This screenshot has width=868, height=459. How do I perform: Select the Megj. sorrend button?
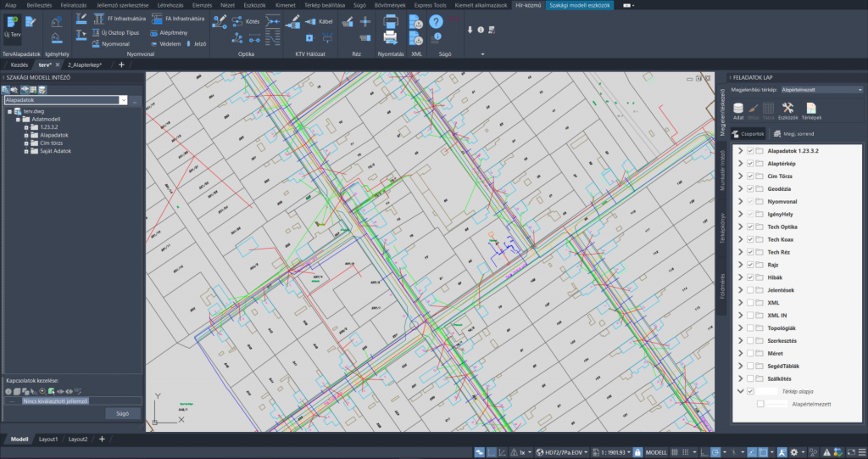tap(793, 133)
